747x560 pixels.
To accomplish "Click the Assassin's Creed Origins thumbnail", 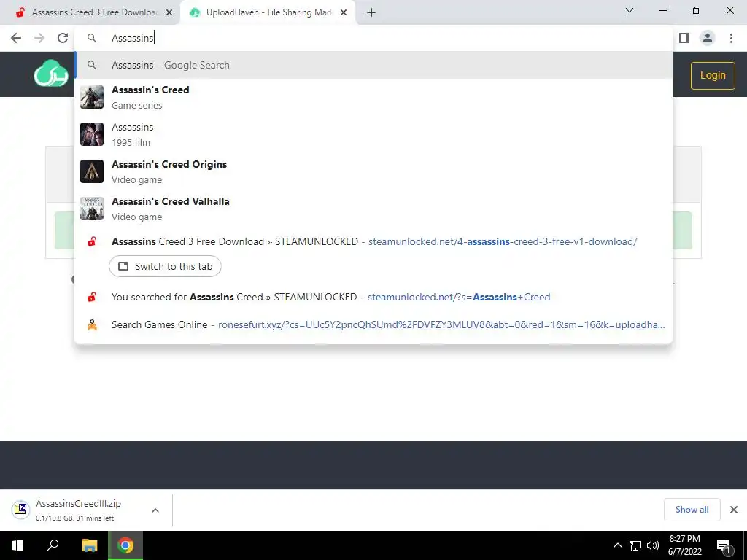I will (x=92, y=171).
